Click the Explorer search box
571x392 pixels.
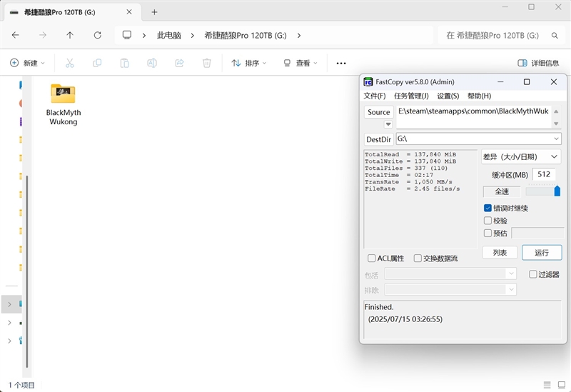[502, 35]
